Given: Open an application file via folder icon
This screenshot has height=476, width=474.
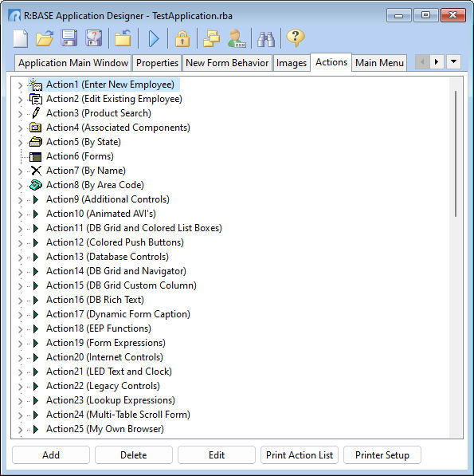Looking at the screenshot, I should 45,38.
